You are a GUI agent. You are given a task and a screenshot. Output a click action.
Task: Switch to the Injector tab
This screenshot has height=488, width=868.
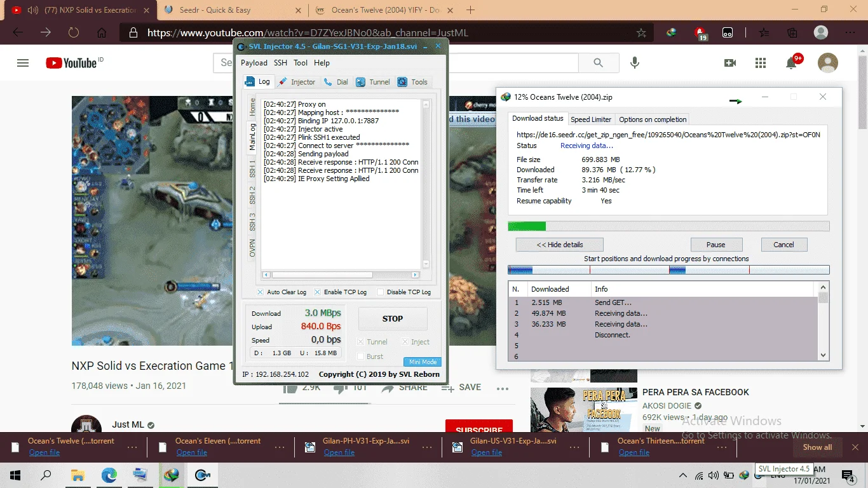coord(297,82)
